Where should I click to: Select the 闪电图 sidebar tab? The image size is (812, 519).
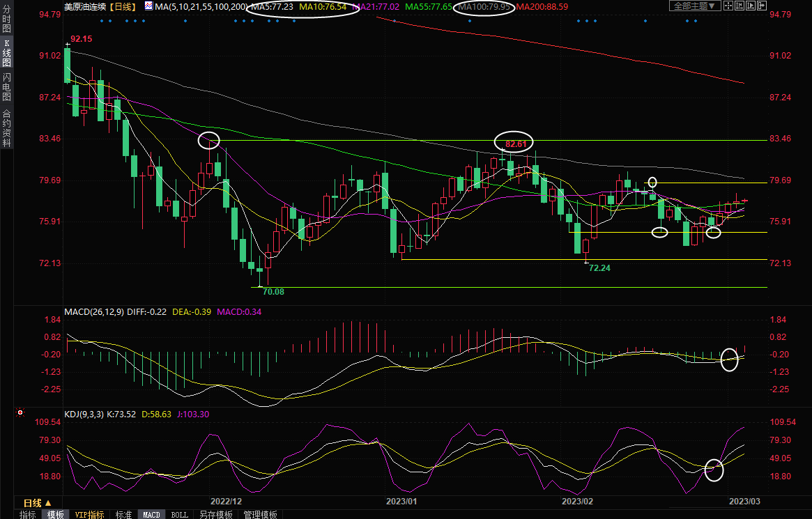pyautogui.click(x=6, y=87)
